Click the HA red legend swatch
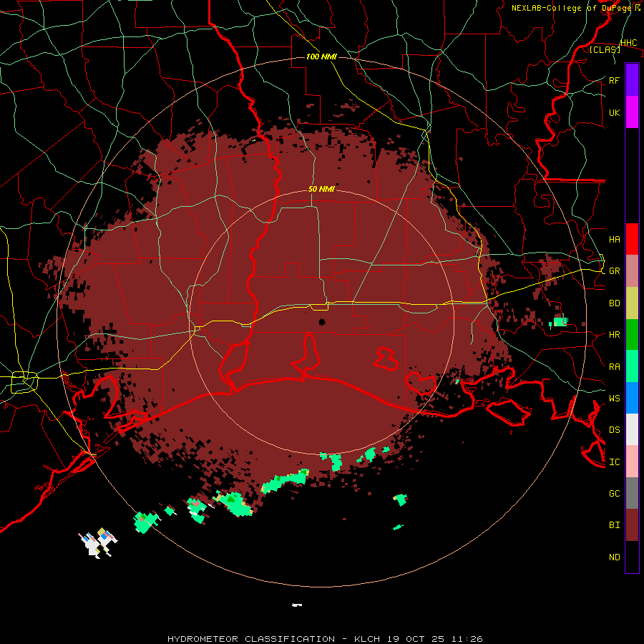The image size is (644, 644). click(632, 239)
